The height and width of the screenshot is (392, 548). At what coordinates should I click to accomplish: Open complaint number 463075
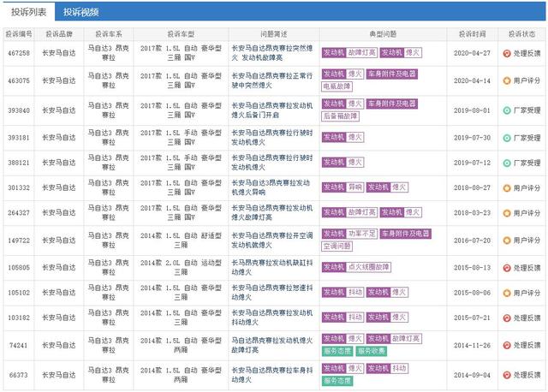[x=19, y=80]
